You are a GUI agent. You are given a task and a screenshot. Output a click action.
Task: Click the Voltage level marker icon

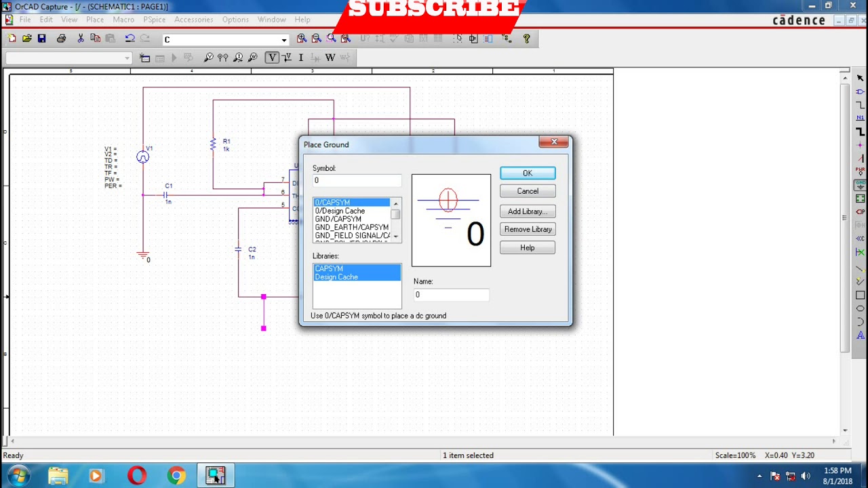[208, 58]
